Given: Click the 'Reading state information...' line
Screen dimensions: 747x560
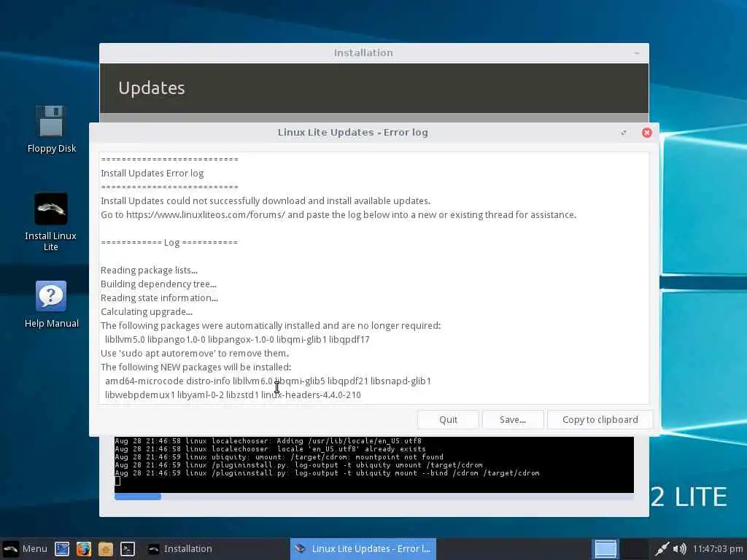Looking at the screenshot, I should pyautogui.click(x=159, y=298).
